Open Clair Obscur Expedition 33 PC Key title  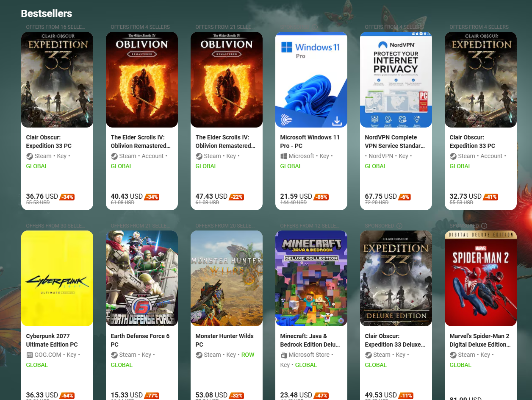[x=49, y=142]
